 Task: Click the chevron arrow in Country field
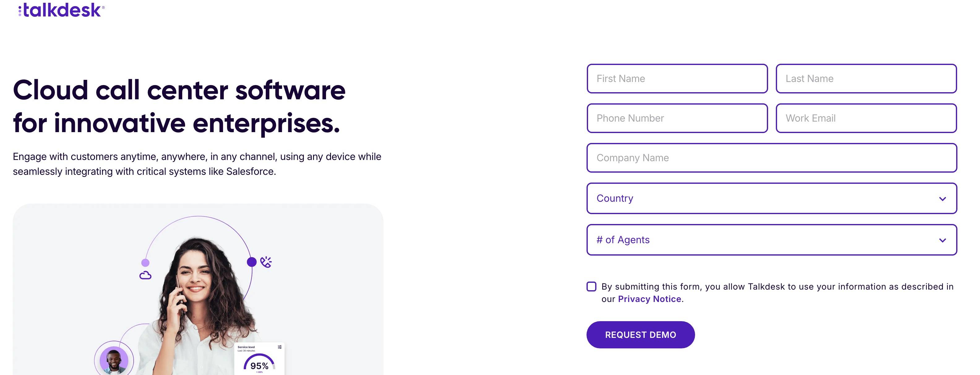[942, 199]
